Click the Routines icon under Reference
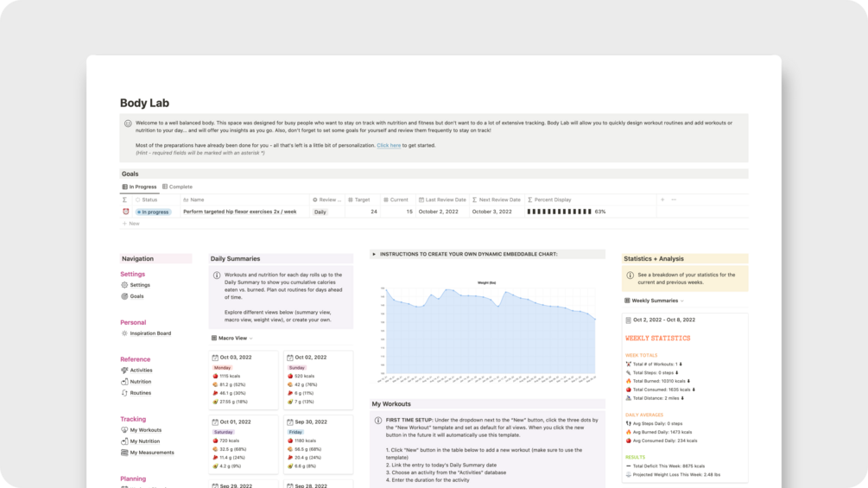 124,393
